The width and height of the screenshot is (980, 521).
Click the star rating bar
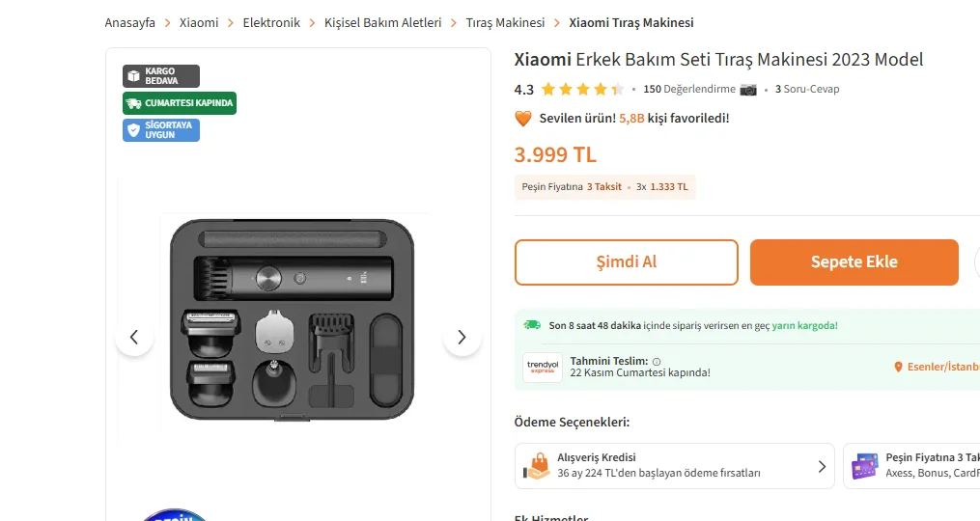click(x=582, y=90)
